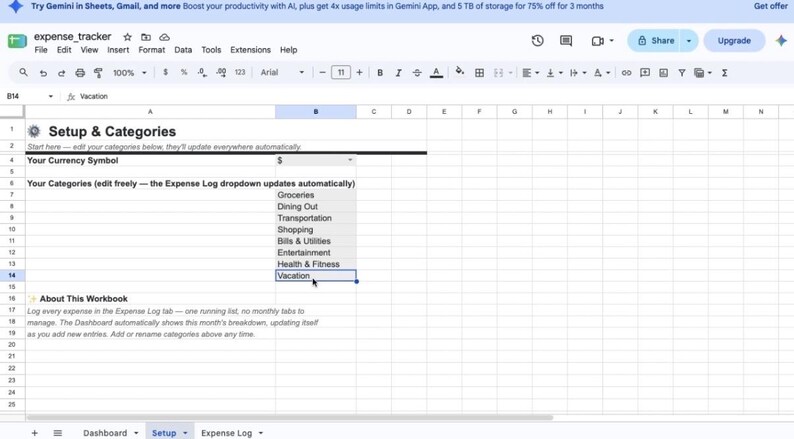Open the 100% zoom dropdown

pyautogui.click(x=130, y=73)
